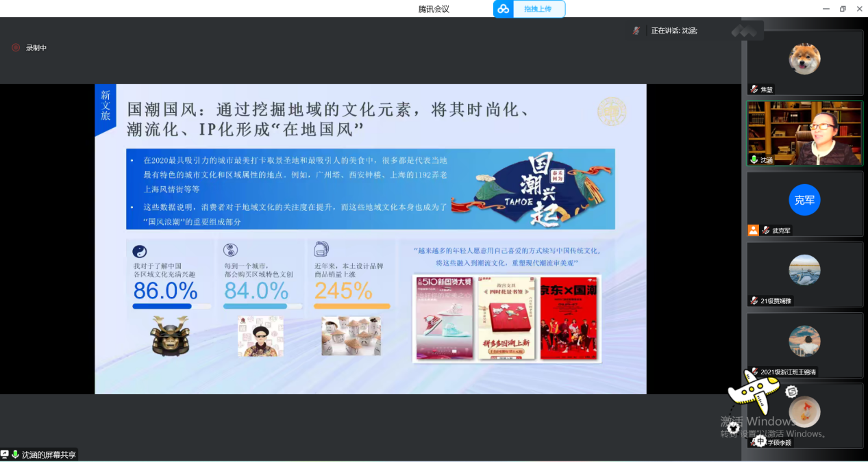Click the muted microphone icon beside 武克军

[765, 231]
